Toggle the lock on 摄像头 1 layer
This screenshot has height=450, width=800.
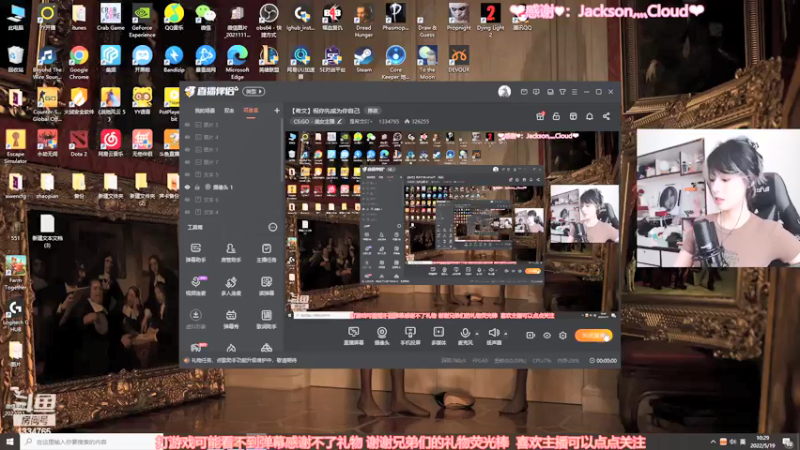(197, 187)
